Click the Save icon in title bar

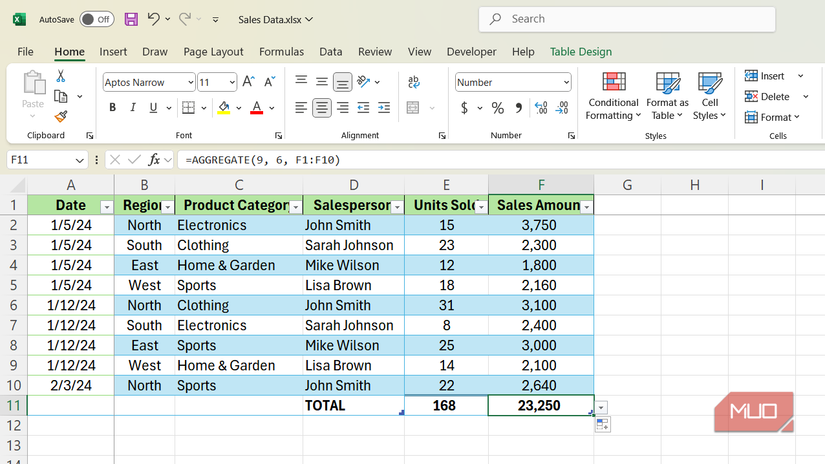[131, 19]
